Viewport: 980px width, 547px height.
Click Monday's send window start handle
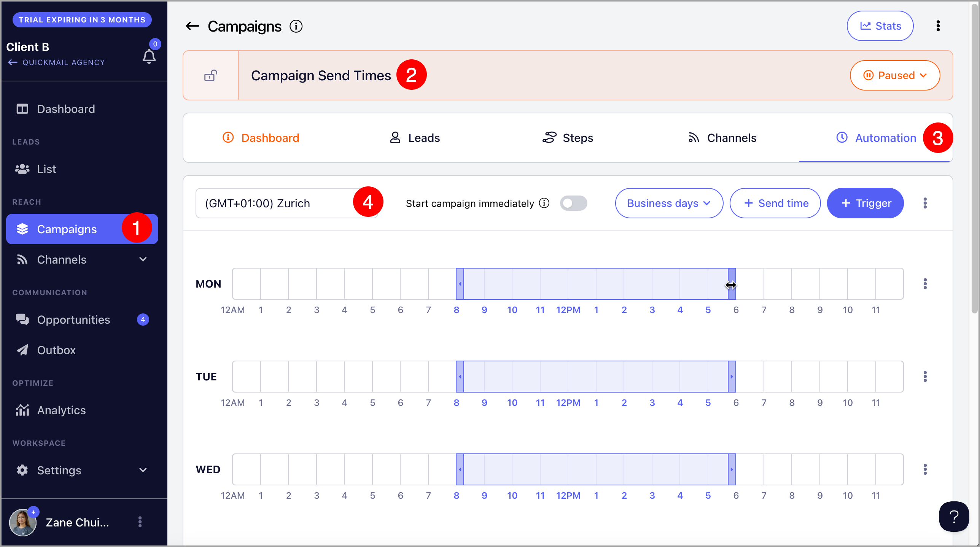(x=460, y=284)
